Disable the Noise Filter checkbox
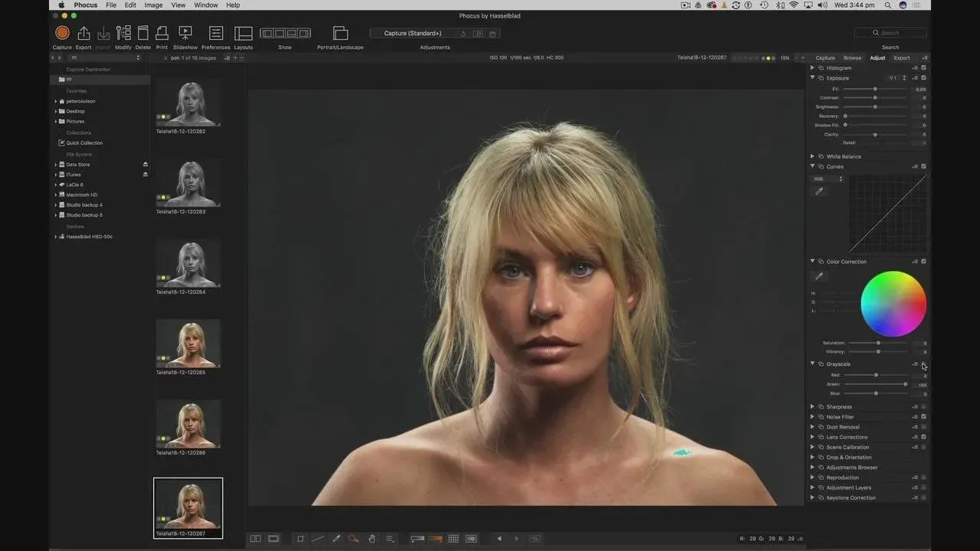 923,417
